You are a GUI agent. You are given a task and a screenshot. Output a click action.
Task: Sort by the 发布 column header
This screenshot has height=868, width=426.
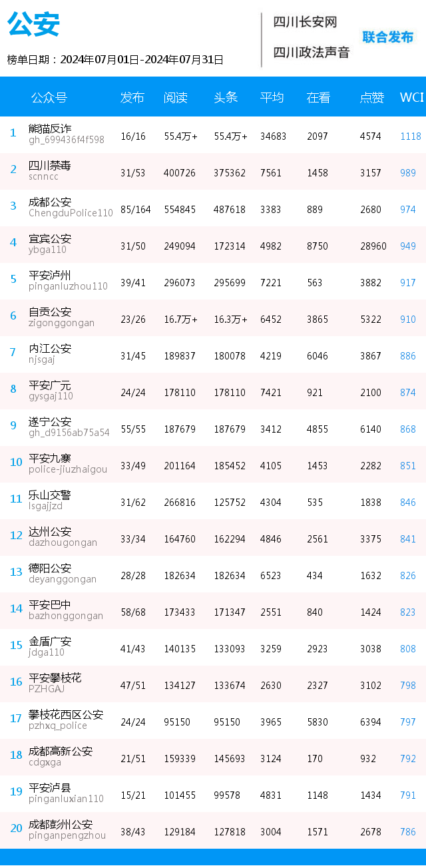coord(132,97)
